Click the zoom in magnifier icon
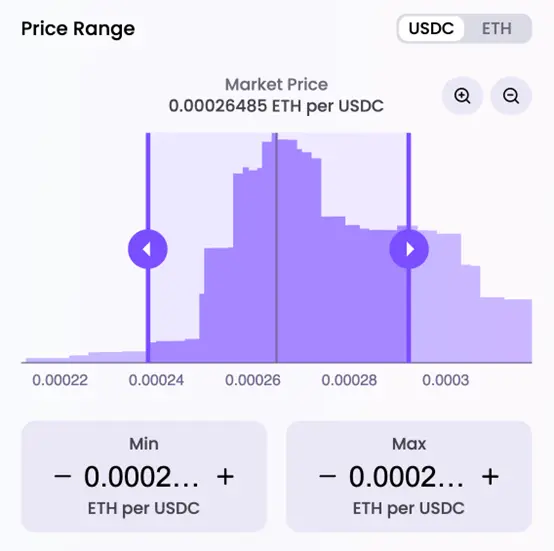Screen dimensions: 554x551 [x=462, y=96]
